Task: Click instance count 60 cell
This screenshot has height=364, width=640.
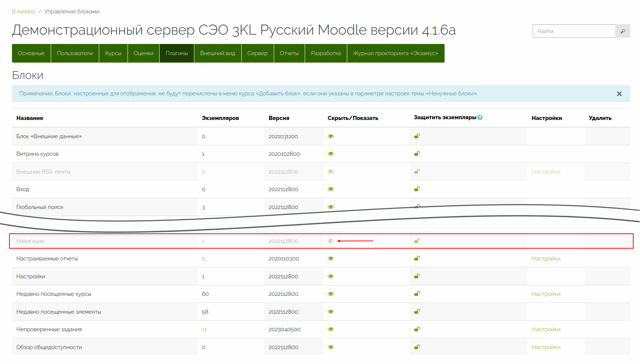Action: click(205, 294)
